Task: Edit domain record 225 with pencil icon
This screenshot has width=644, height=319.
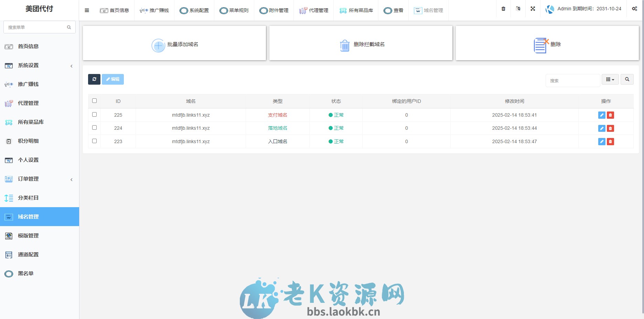Action: coord(601,115)
